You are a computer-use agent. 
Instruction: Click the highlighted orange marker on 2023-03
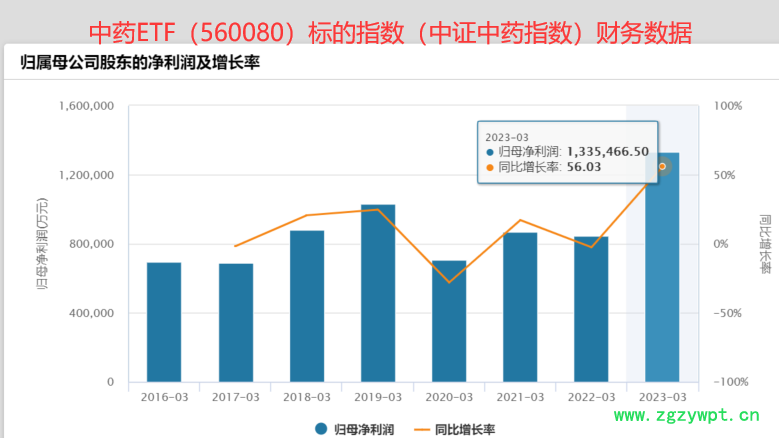click(662, 166)
